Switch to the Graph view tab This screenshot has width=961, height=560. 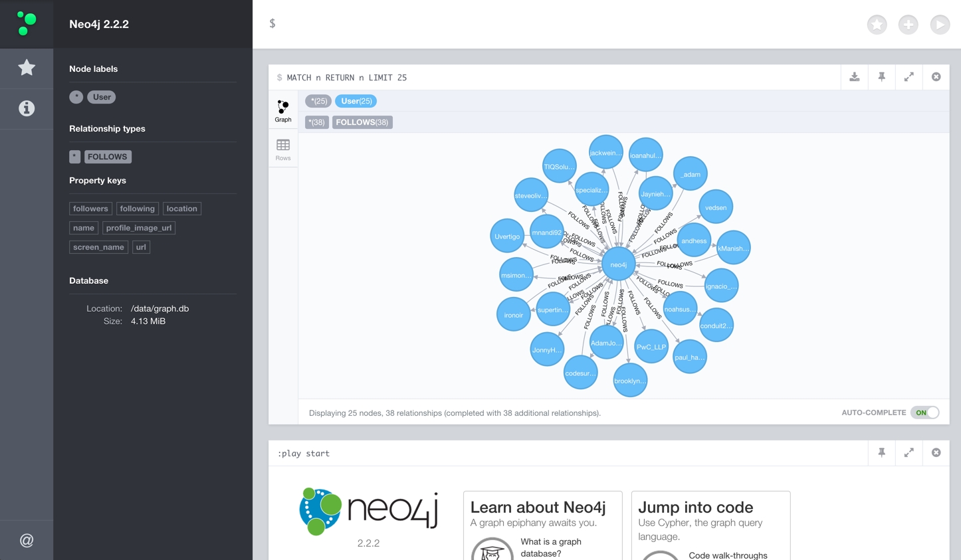pos(283,110)
